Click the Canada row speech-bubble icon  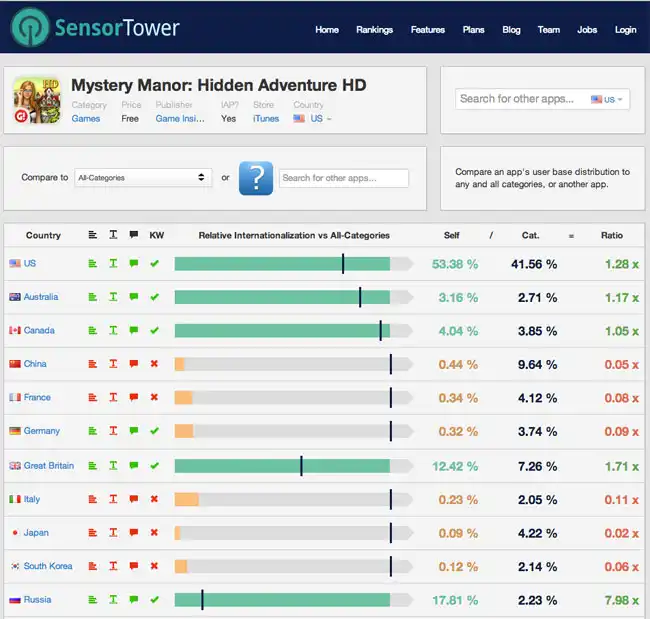tap(133, 330)
